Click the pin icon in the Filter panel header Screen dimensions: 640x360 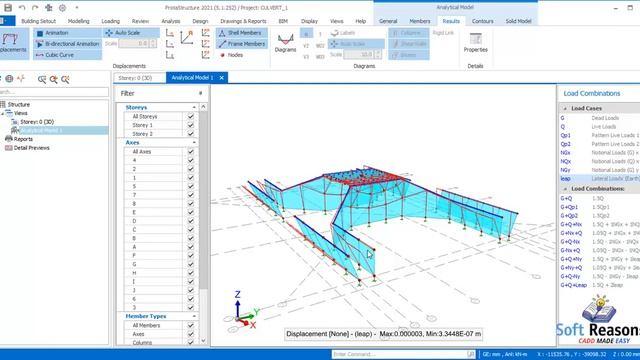click(200, 93)
